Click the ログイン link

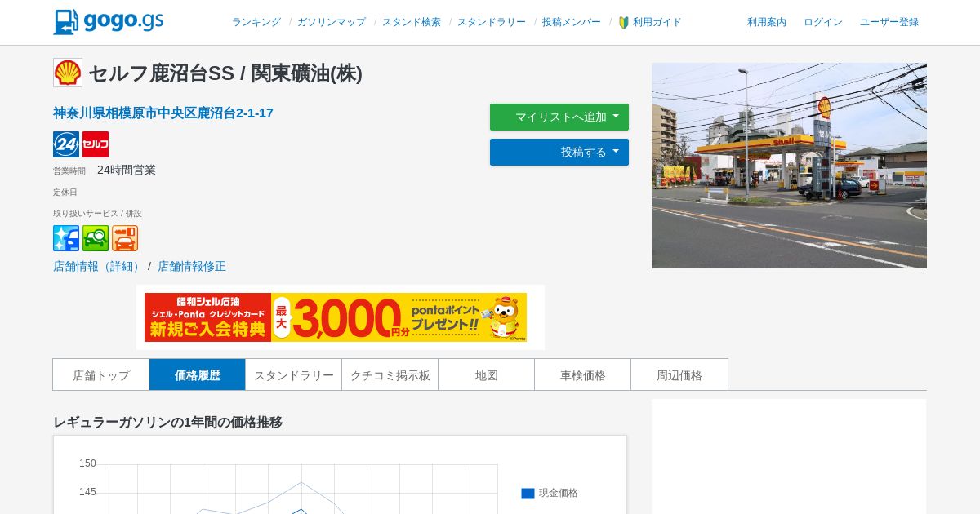point(823,22)
